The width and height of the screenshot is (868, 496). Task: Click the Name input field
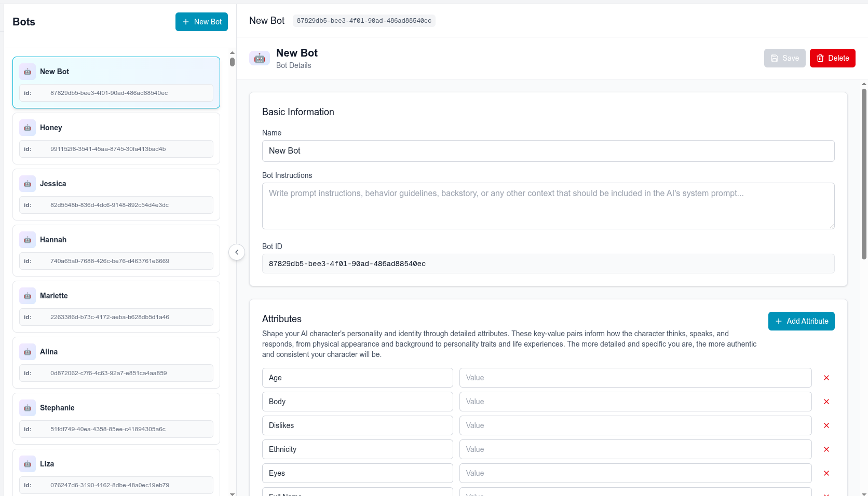[x=548, y=151]
